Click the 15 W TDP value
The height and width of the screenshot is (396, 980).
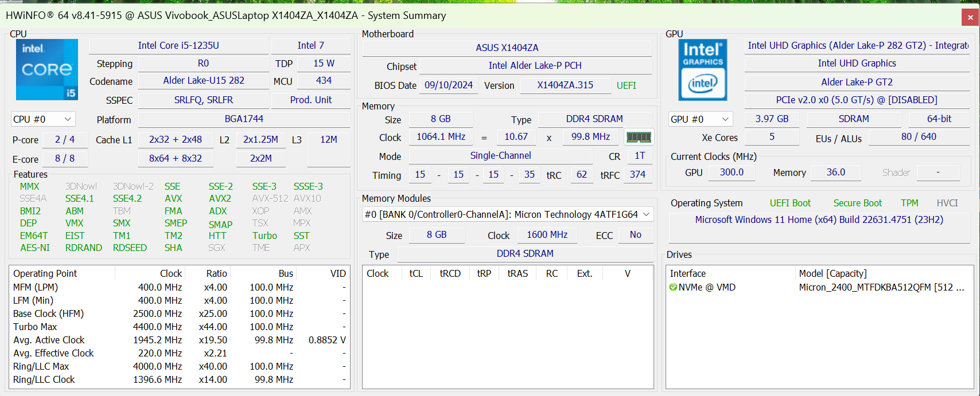coord(324,63)
